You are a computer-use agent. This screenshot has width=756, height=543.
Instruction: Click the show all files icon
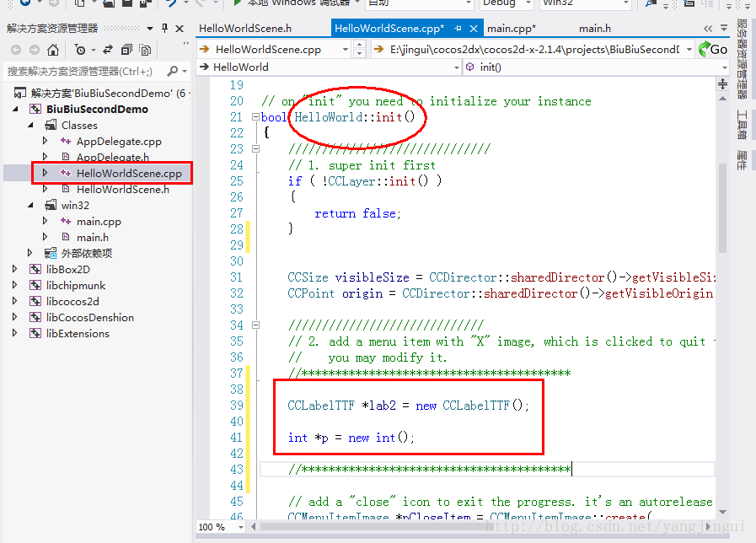(145, 50)
